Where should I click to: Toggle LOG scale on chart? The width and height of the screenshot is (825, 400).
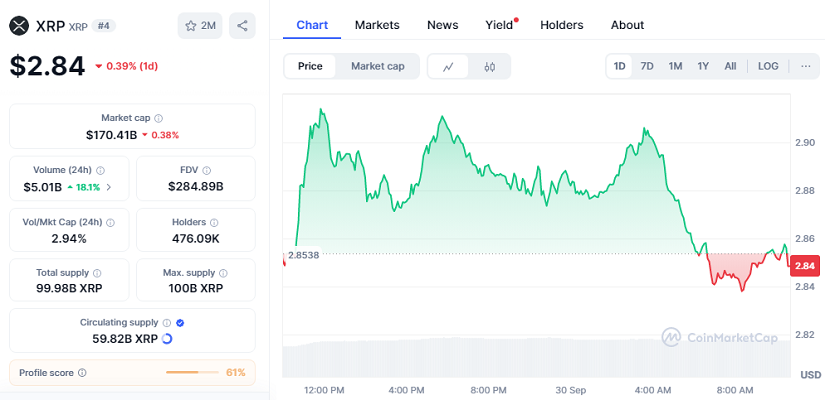[768, 66]
